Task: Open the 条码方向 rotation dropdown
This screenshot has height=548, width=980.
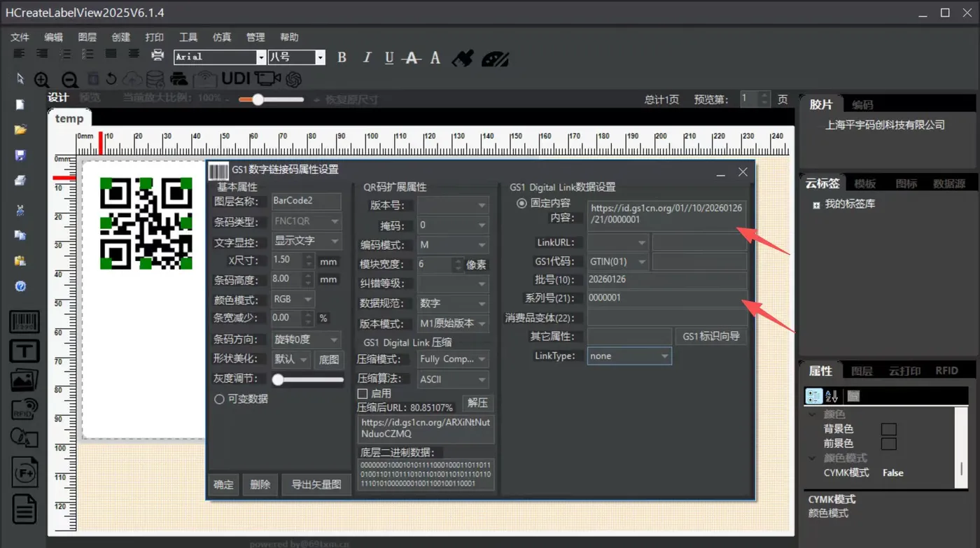Action: point(307,339)
